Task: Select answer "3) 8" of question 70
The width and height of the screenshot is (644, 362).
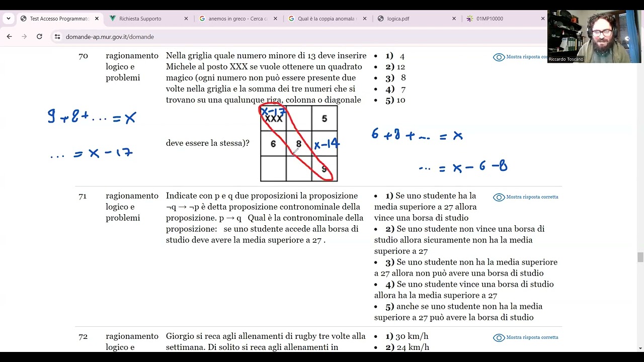Action: point(395,78)
